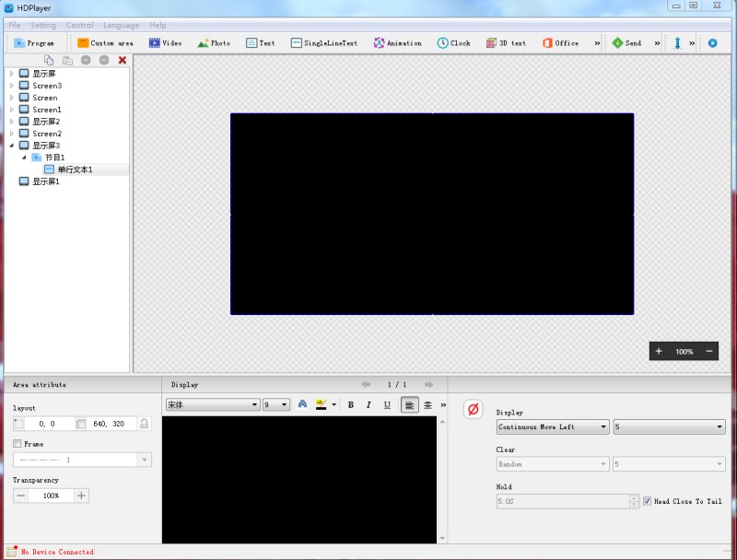737x560 pixels.
Task: Insert an Office document area
Action: pos(564,42)
